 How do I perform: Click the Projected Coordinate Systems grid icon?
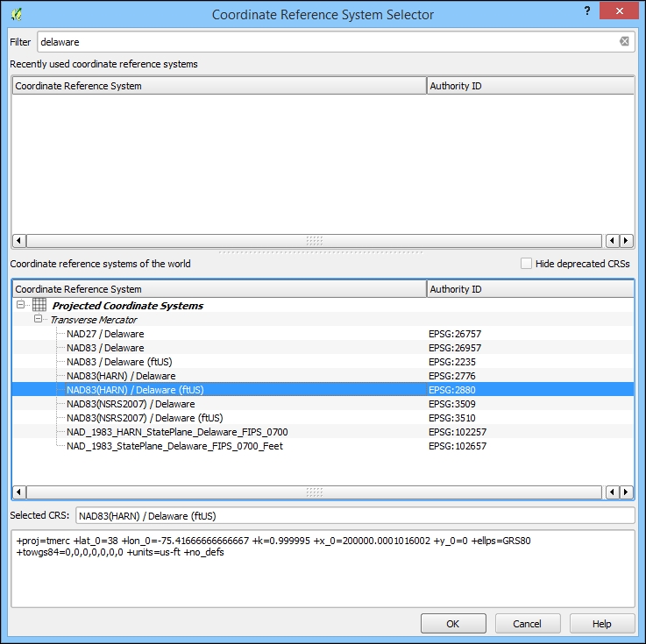(39, 306)
